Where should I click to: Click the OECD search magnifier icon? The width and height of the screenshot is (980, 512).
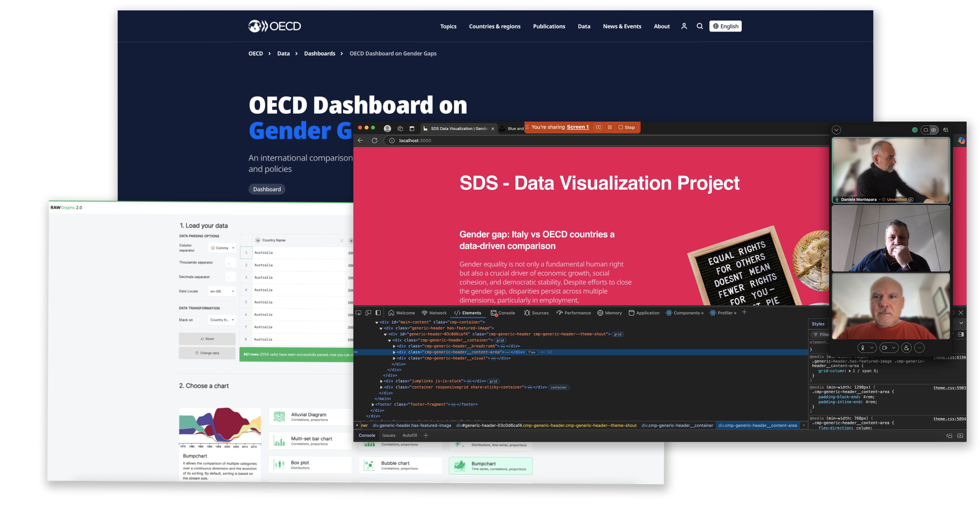click(x=700, y=26)
